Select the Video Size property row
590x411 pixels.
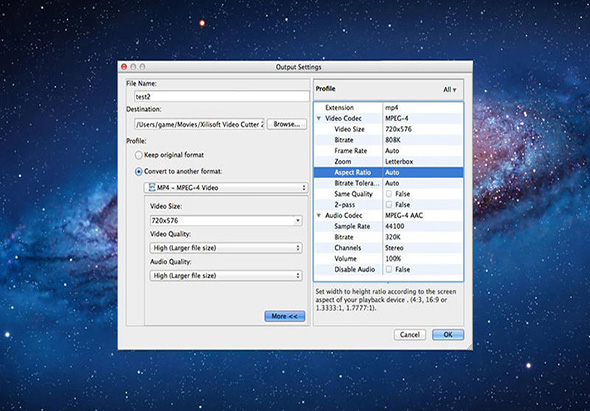388,129
